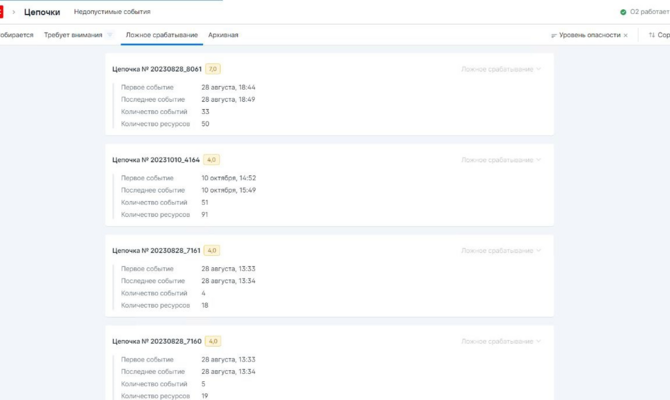Viewport: 670px width, 400px height.
Task: Open status dropdown for chain 20231010_4164
Action: [x=501, y=160]
